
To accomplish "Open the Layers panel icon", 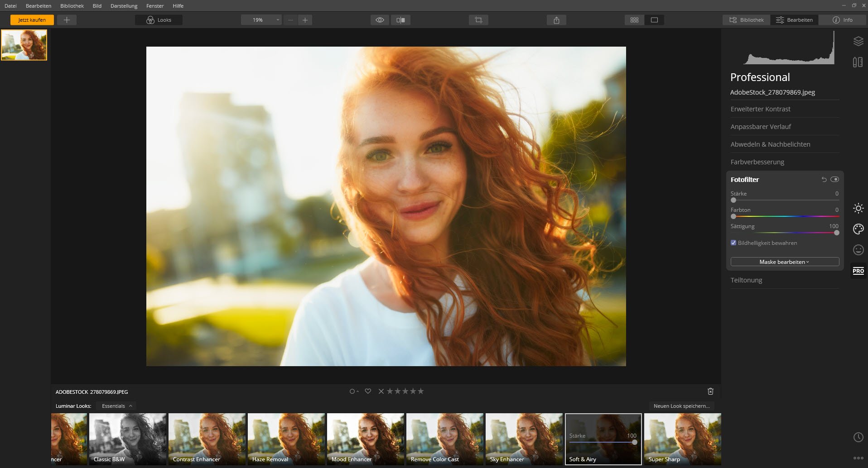I will [858, 41].
